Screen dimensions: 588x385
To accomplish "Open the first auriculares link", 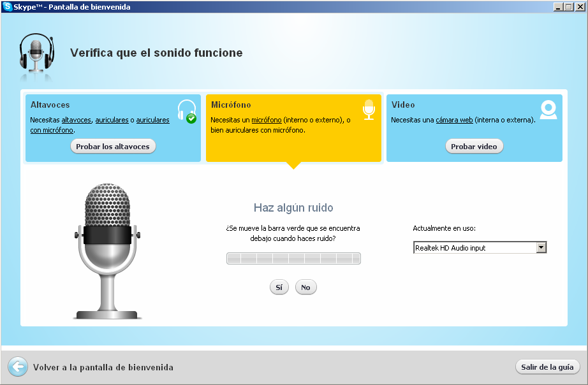I will pos(112,120).
